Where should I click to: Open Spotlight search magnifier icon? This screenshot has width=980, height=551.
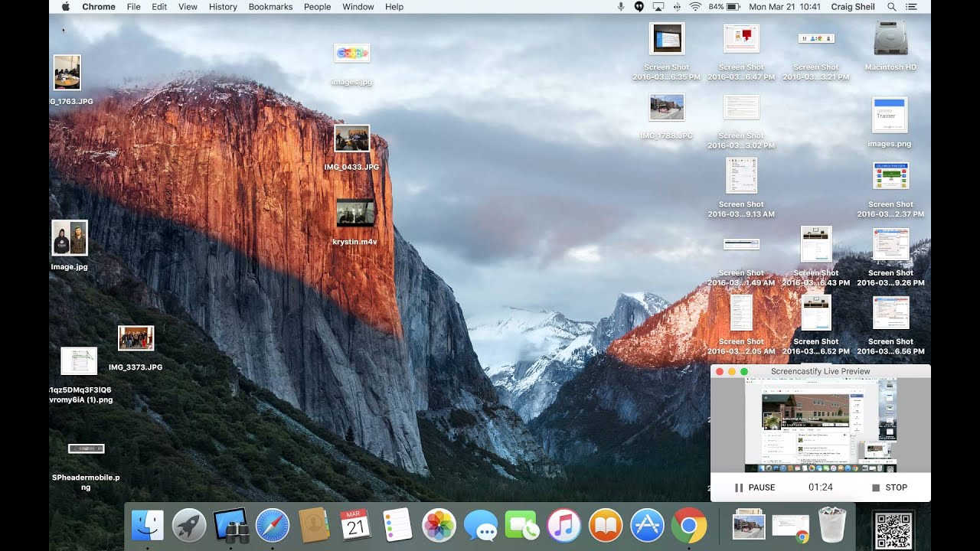(x=891, y=7)
